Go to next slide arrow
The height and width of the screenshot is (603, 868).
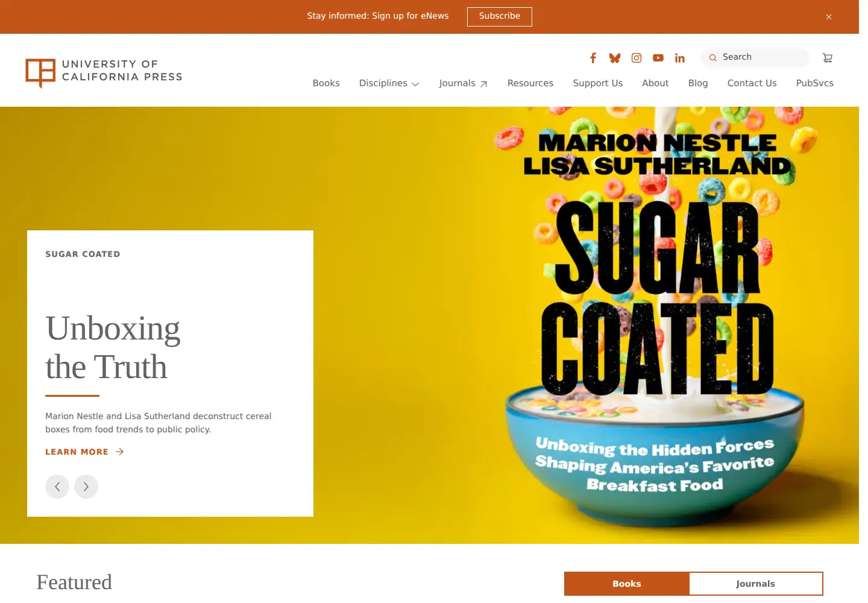click(x=86, y=487)
